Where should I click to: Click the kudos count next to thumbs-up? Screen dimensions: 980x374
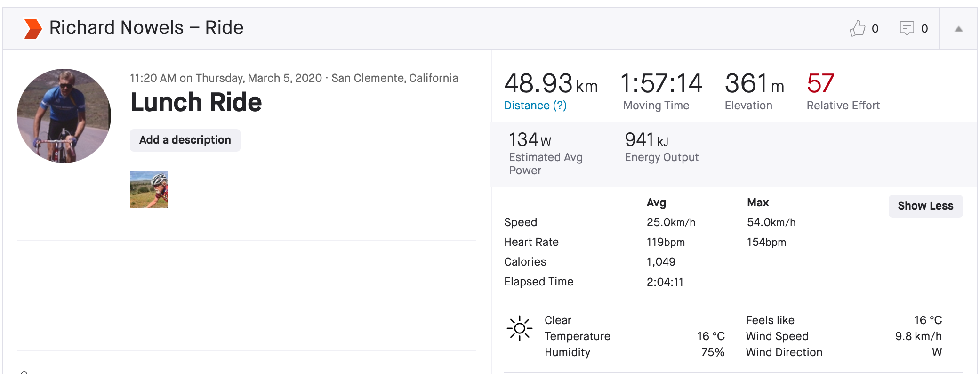[x=875, y=29]
